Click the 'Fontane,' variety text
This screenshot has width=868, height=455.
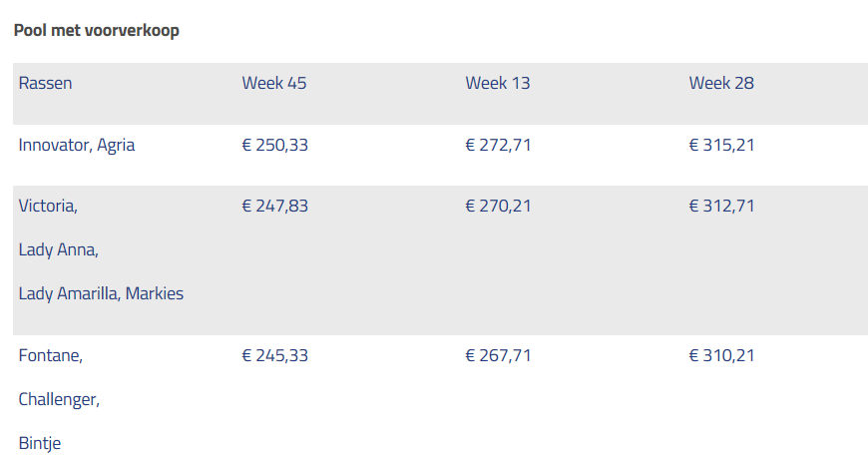click(51, 355)
